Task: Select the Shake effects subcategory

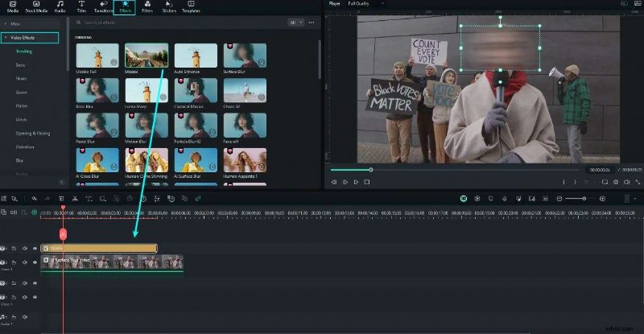Action: tap(21, 78)
